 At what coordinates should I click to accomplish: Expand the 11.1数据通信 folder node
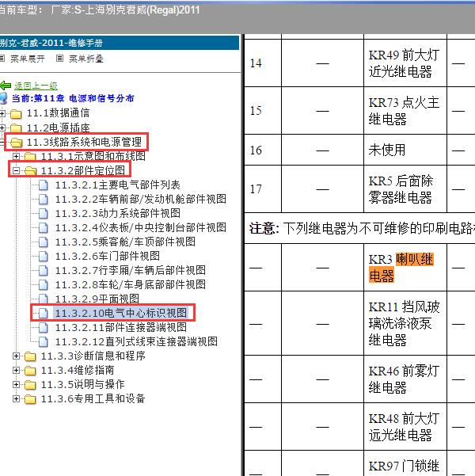click(2, 113)
